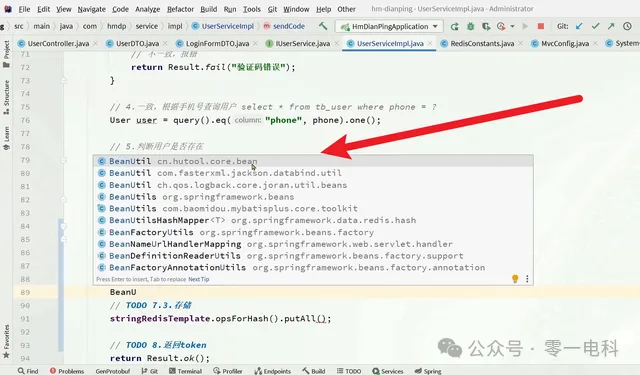This screenshot has width=640, height=375.
Task: Click sendCode breadcrumb in navigation bar
Action: tap(284, 26)
